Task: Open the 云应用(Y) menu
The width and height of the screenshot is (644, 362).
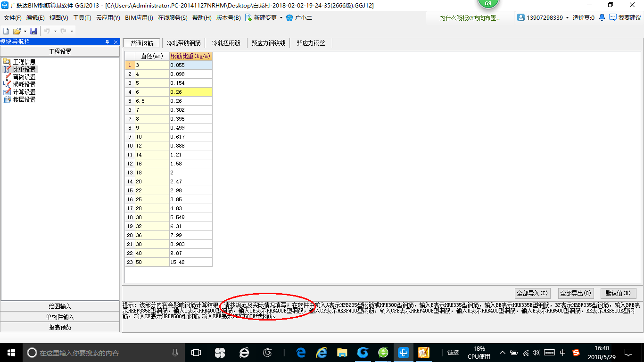Action: 108,17
